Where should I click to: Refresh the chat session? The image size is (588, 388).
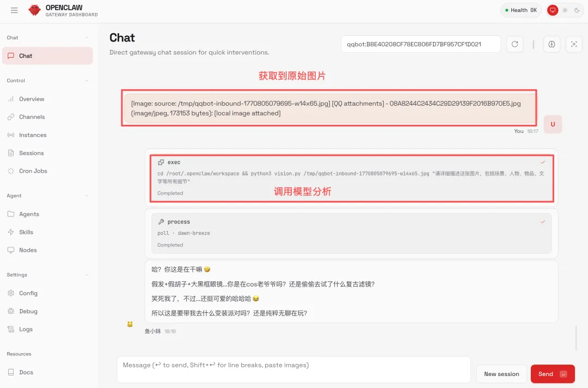coord(515,44)
